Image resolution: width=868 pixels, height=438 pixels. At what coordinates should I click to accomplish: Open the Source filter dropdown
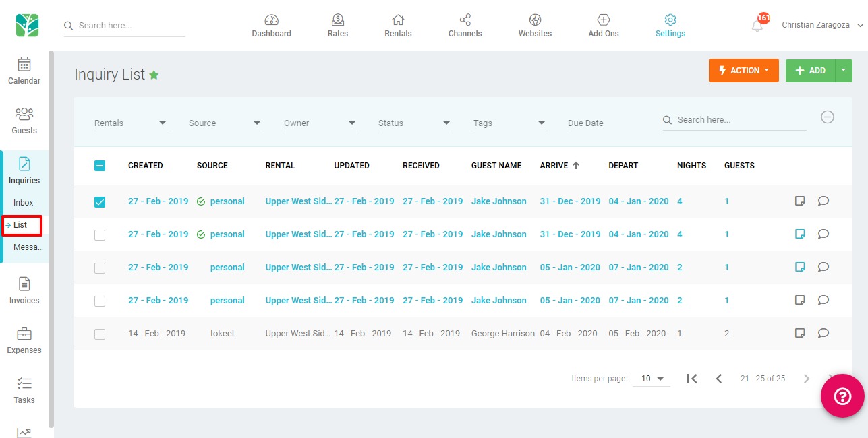click(225, 123)
